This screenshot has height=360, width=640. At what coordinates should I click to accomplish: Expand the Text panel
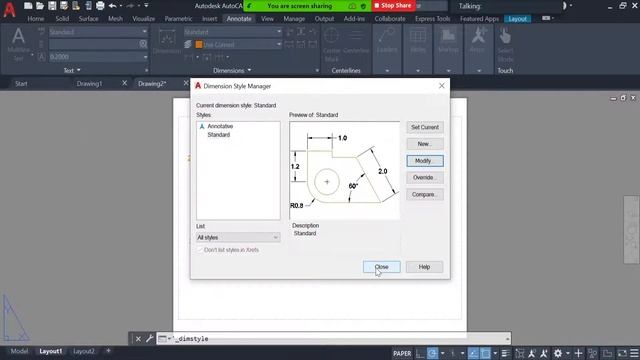(x=72, y=71)
